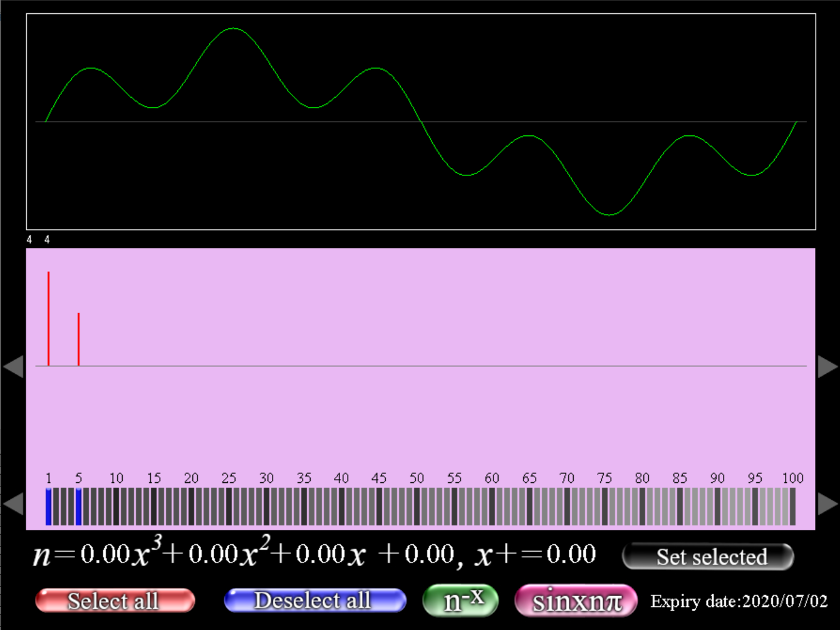Edit the x³ coefficient value 0.00
Viewport: 840px width, 630px height.
click(x=105, y=554)
